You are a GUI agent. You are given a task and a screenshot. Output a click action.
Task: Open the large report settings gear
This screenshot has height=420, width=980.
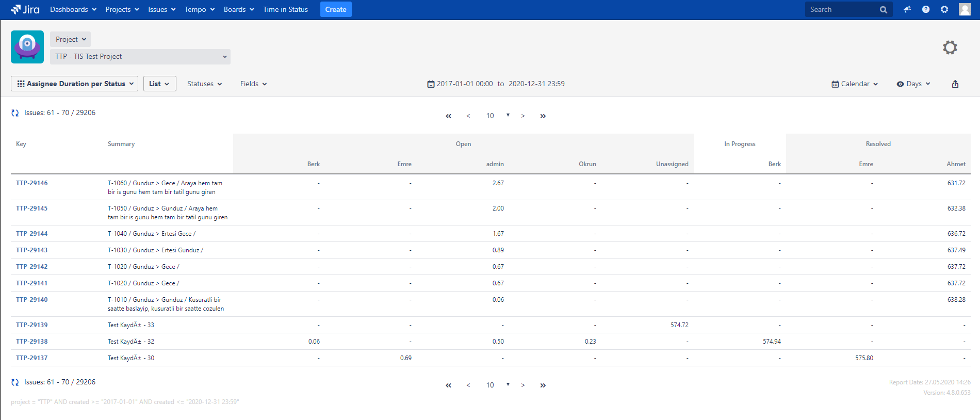pos(950,47)
